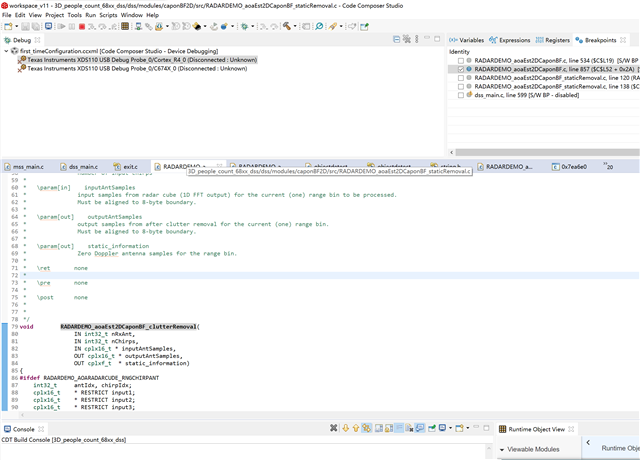Click the New file toolbar icon
Screen dimensions: 640x460
9,27
